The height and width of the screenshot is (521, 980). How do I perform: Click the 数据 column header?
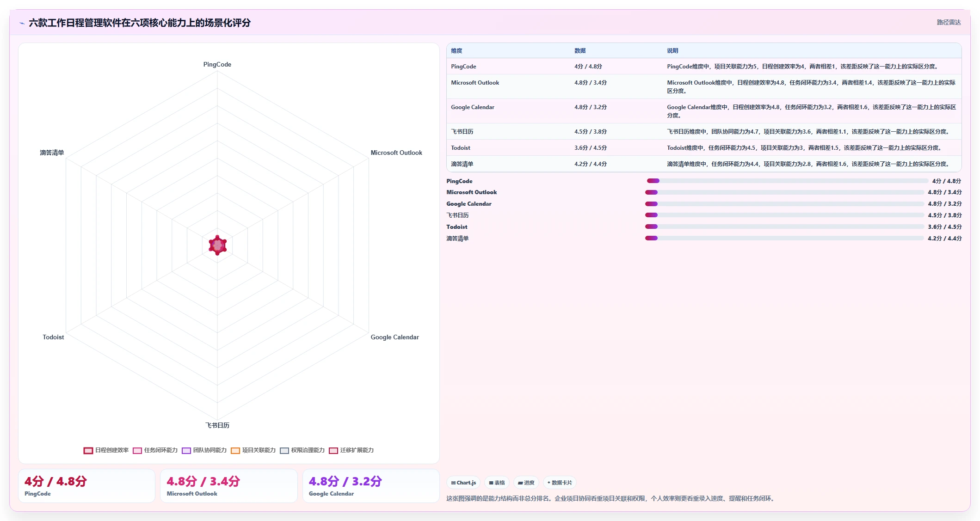[x=580, y=51]
